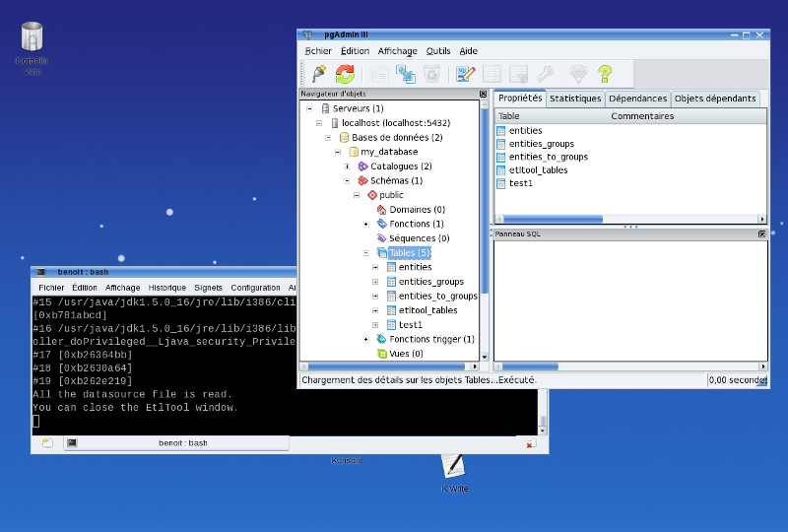Expand the Catalogues (2) node
This screenshot has width=788, height=532.
(347, 166)
